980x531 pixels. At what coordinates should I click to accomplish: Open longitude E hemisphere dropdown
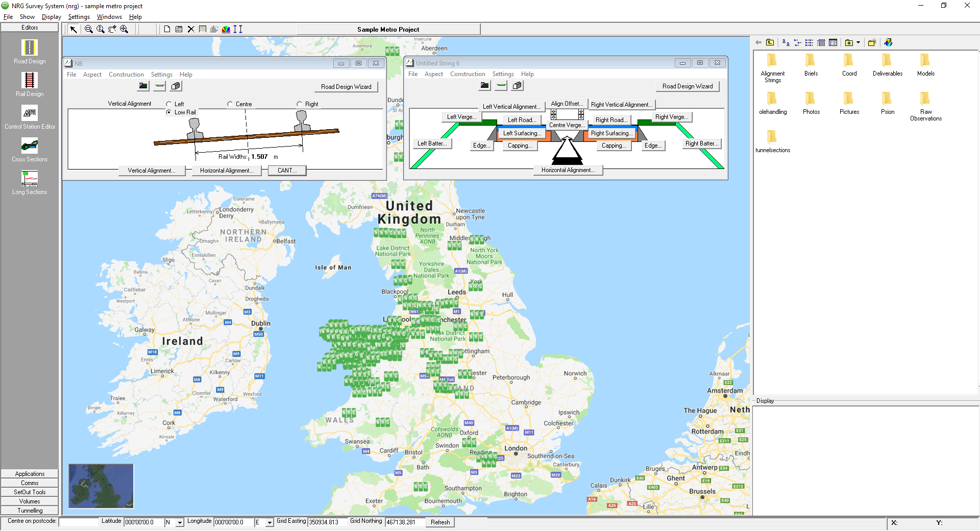coord(269,522)
